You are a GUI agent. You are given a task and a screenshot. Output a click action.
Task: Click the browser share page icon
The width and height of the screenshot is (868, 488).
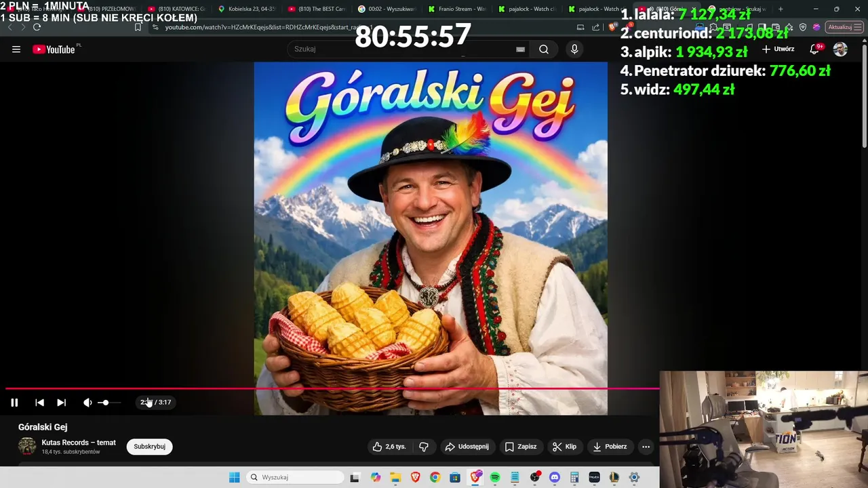[x=595, y=27]
